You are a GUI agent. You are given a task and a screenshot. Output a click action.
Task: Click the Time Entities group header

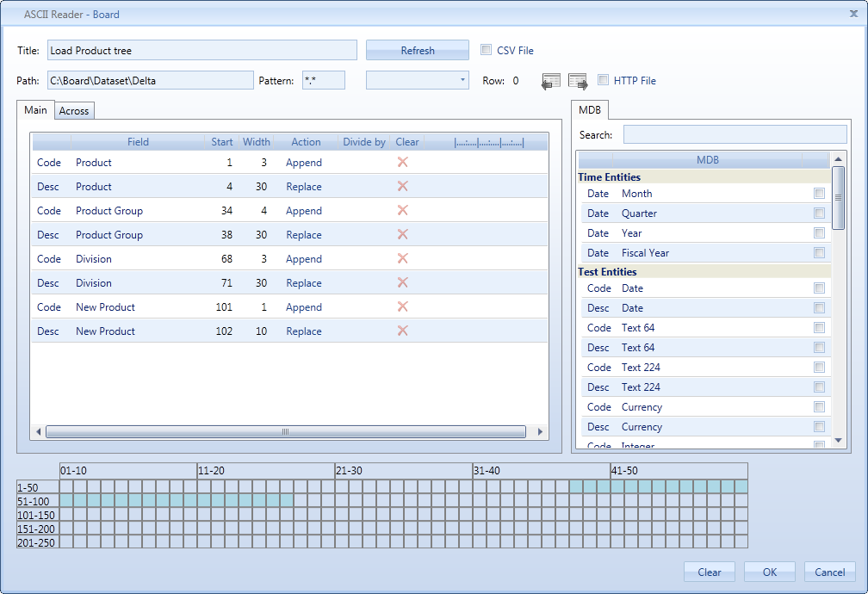[x=704, y=177]
